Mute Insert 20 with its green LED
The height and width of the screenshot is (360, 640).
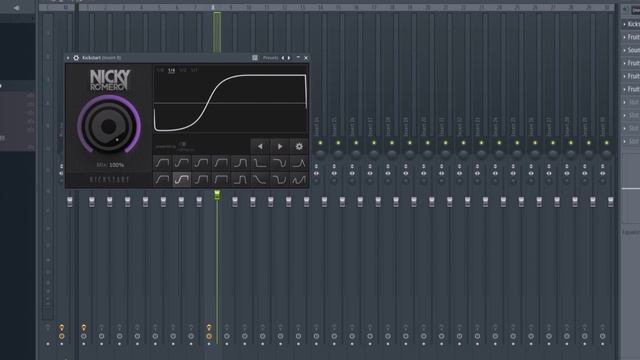pyautogui.click(x=428, y=143)
